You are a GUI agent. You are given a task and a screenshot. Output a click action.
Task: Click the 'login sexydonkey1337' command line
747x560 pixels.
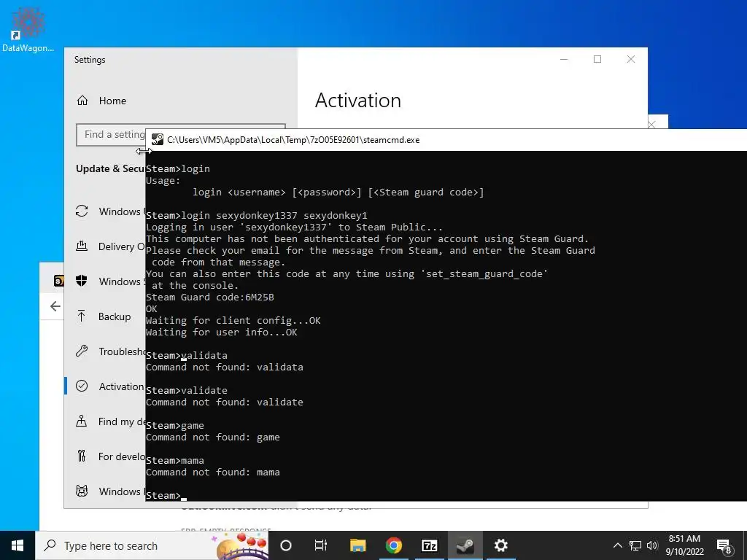(x=256, y=215)
